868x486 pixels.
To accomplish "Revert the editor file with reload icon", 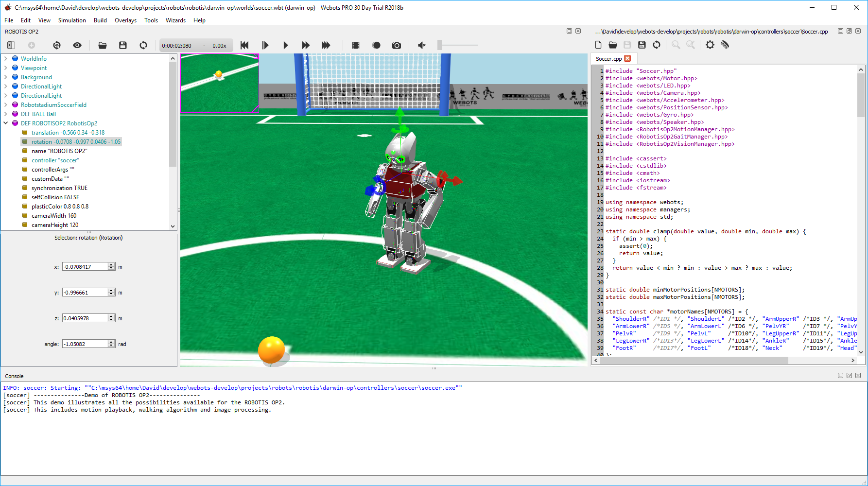I will (657, 45).
